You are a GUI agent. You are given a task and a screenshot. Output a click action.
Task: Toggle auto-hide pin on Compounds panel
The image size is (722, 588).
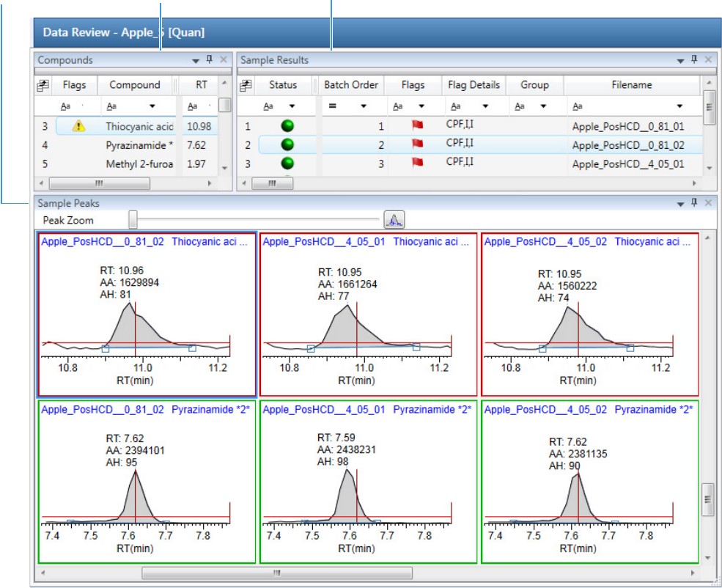[x=209, y=60]
